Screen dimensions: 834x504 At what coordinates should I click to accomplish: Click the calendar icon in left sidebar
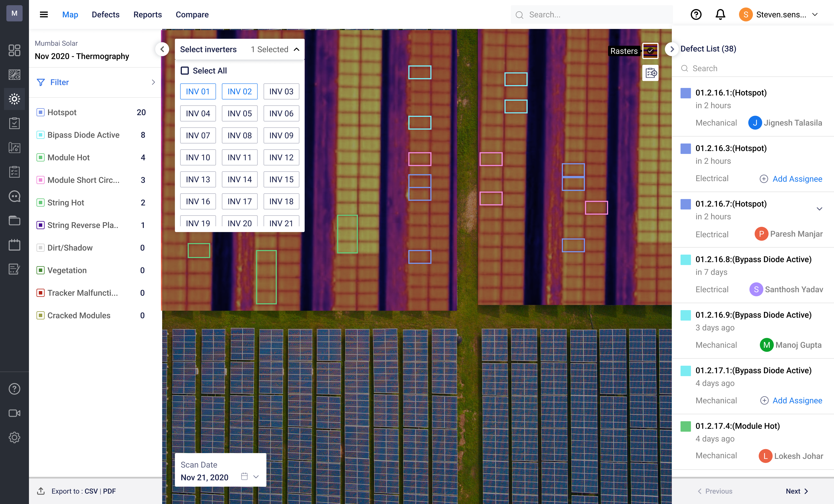pyautogui.click(x=14, y=245)
